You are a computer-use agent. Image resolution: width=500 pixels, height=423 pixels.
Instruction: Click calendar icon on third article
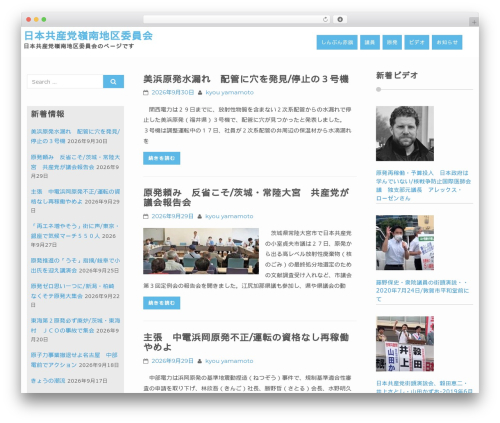(x=146, y=361)
